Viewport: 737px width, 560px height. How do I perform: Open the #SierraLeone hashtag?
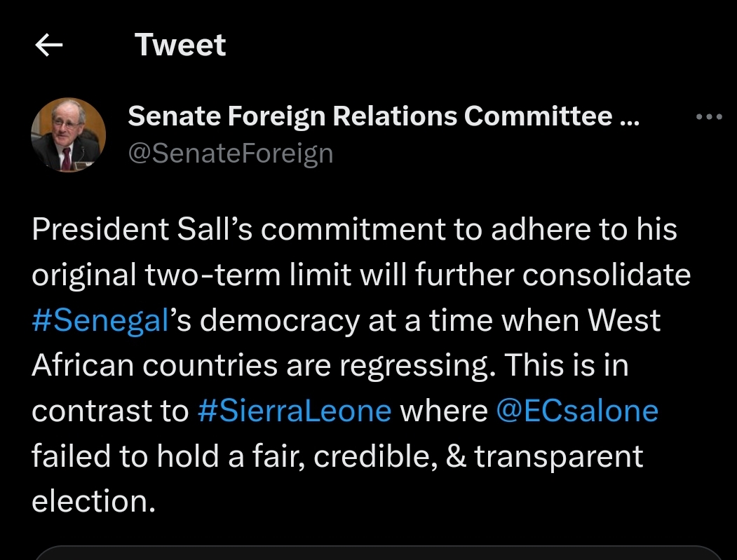point(295,410)
